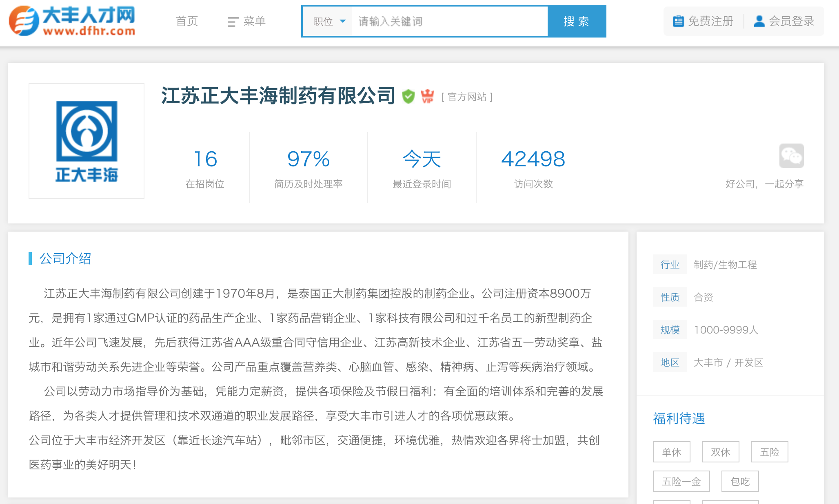Click the company name 江苏正大丰海制药有限公司

point(278,96)
